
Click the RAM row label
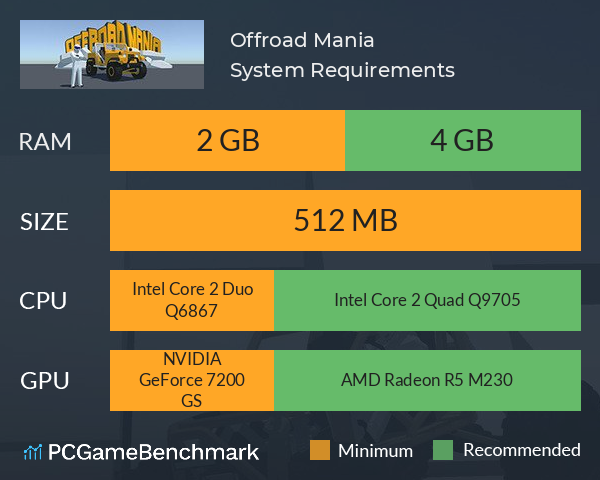(x=45, y=142)
